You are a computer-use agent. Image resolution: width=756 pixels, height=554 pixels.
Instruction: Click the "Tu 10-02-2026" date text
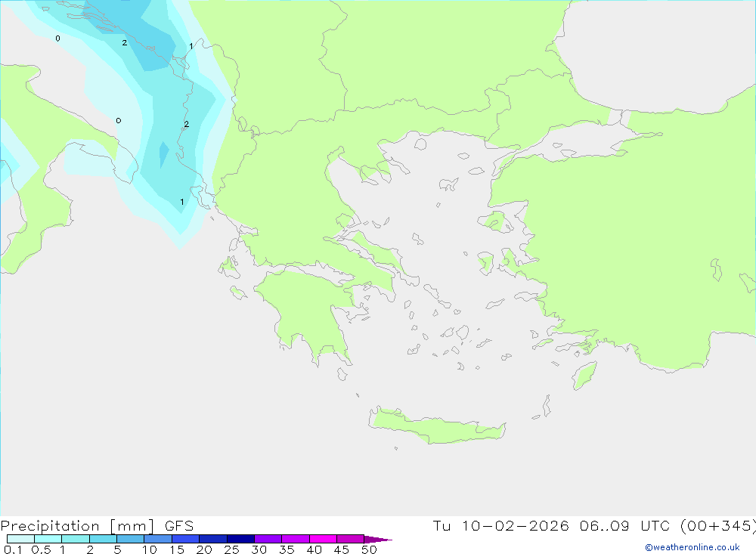[x=500, y=525]
